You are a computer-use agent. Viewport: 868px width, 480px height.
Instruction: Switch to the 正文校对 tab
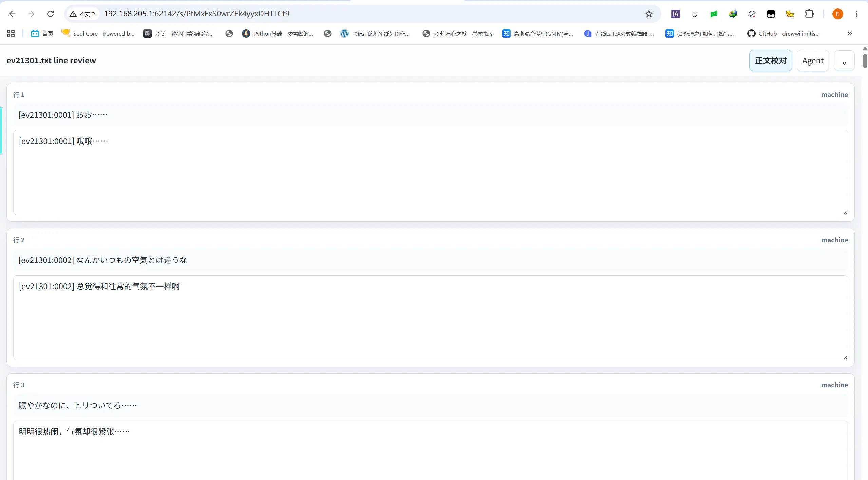(x=771, y=60)
